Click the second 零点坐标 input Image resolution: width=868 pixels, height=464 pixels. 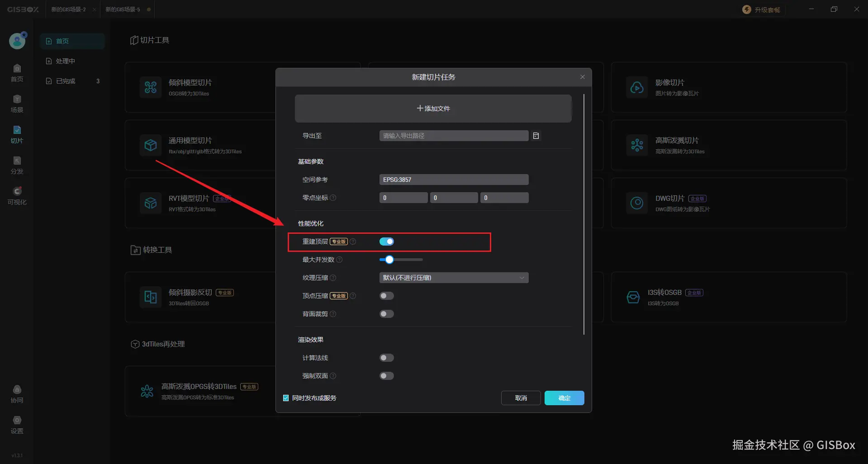[454, 198]
